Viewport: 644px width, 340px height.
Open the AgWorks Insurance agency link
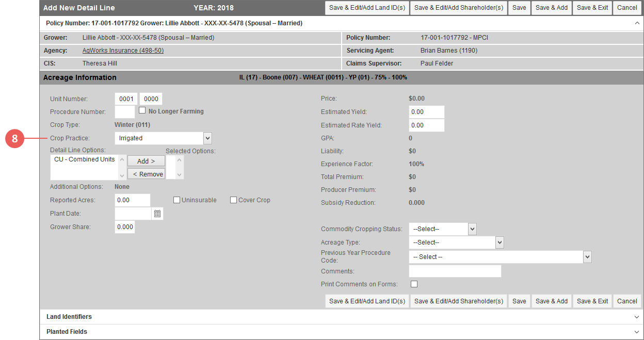pos(123,51)
